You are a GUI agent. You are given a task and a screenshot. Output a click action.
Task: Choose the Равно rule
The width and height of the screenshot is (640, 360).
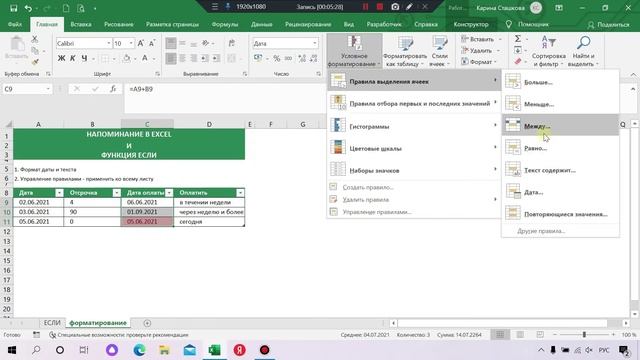[x=560, y=148]
